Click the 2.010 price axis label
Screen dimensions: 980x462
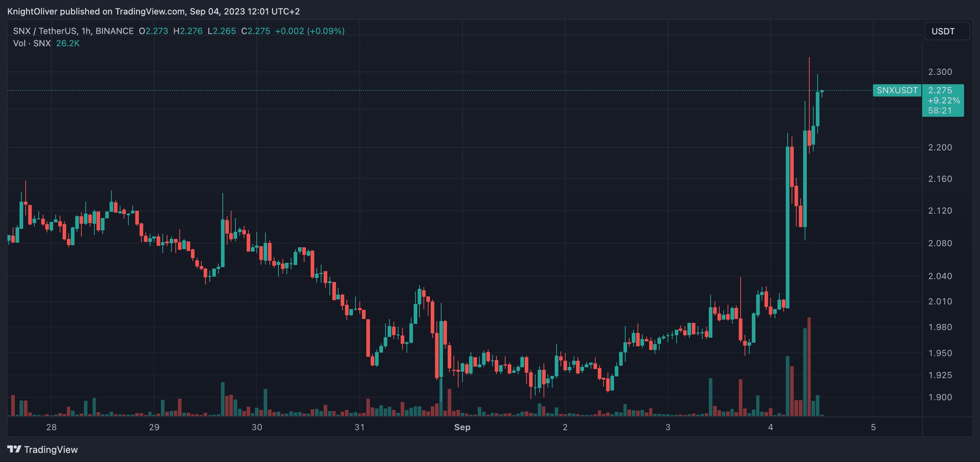tap(940, 301)
